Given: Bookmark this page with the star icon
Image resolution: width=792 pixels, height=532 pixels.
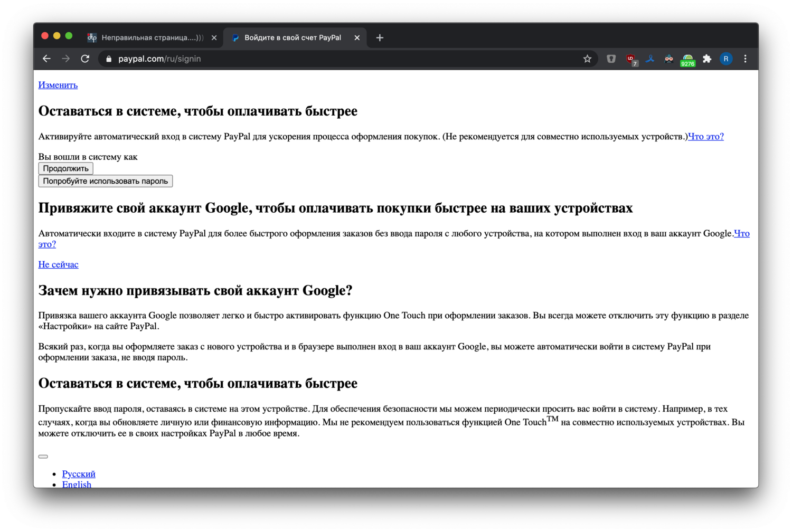Looking at the screenshot, I should pos(587,59).
